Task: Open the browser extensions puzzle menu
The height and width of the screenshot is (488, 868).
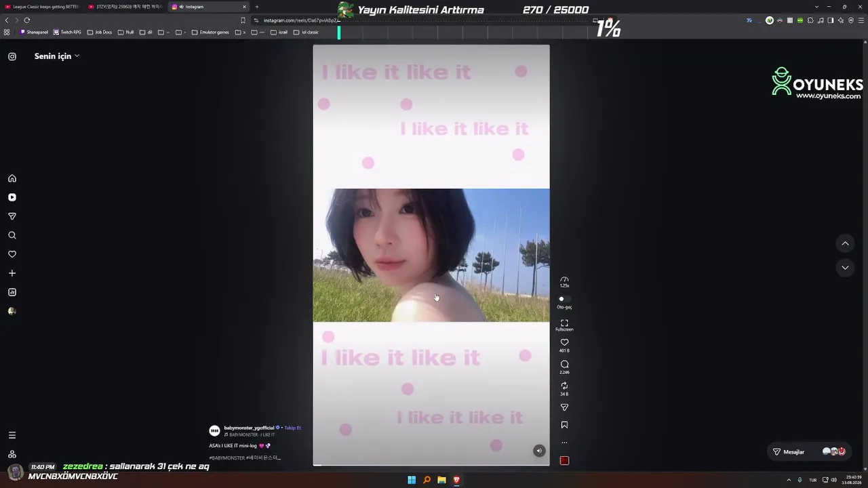Action: click(810, 20)
